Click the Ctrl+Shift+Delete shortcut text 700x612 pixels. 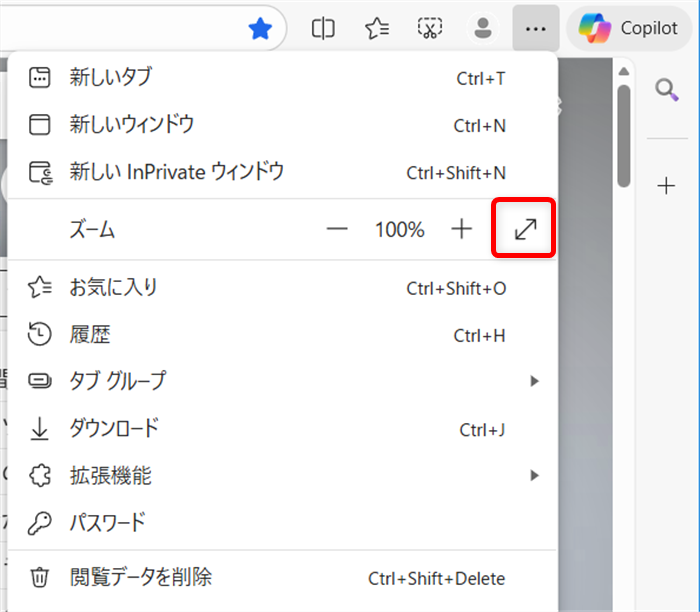point(437,579)
